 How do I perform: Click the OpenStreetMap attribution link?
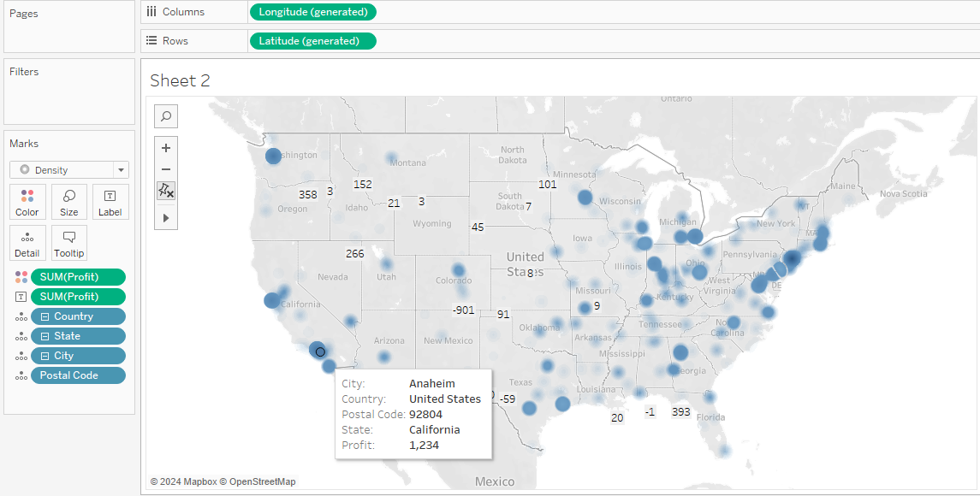262,481
